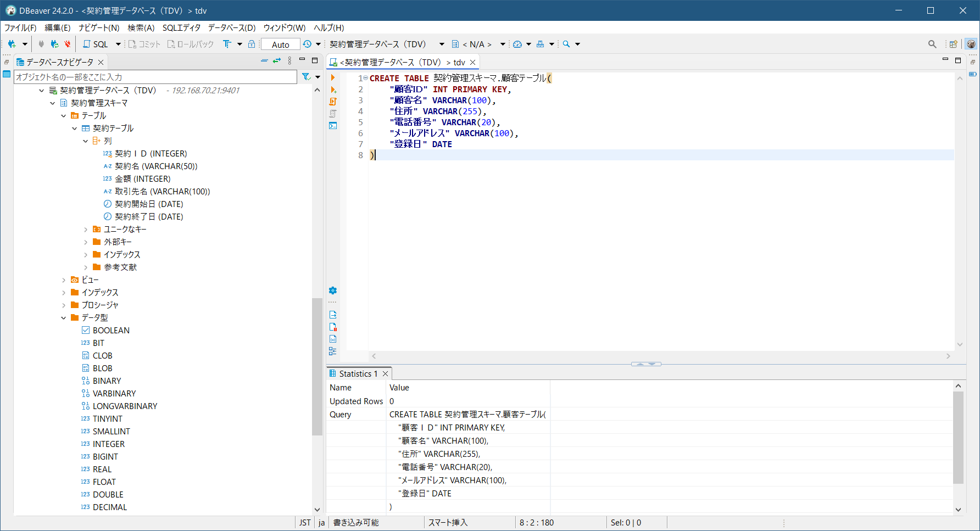Click the ロールバック (rollback) button
This screenshot has height=531, width=980.
191,44
